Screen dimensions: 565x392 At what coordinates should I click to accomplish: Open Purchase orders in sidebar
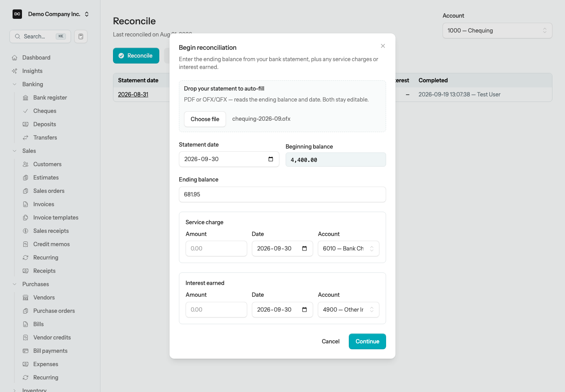(54, 311)
